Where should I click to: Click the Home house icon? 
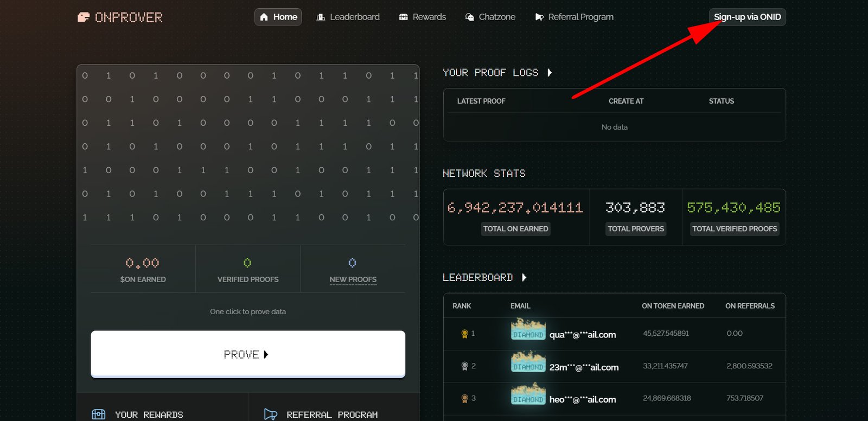tap(264, 17)
